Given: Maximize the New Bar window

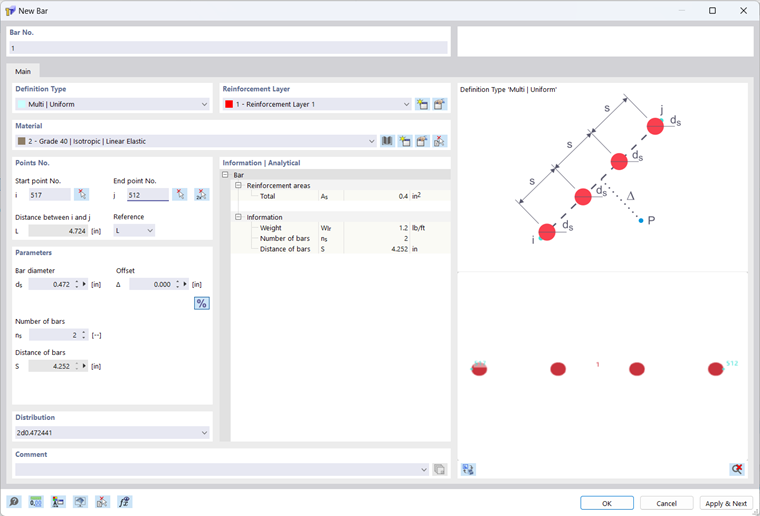Looking at the screenshot, I should pos(712,11).
